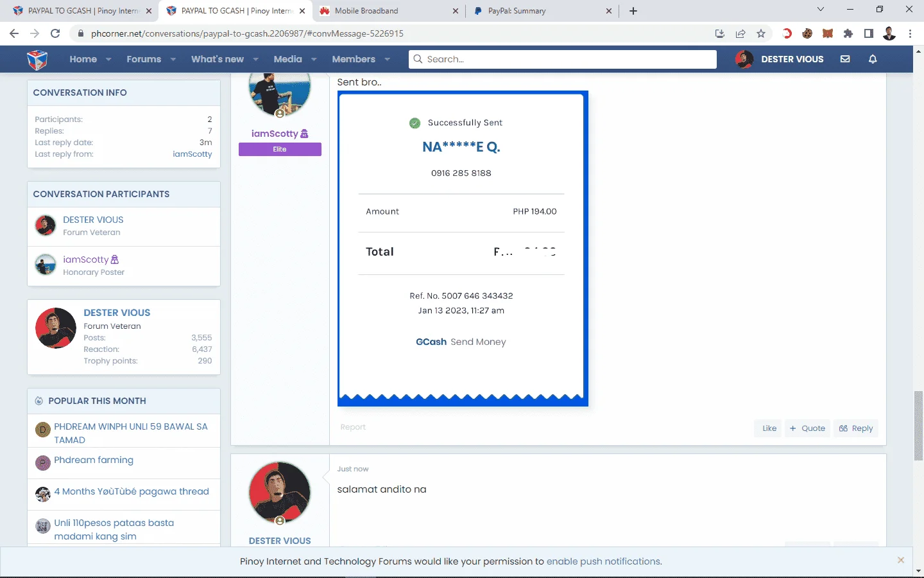Install app icon in address bar
This screenshot has height=578, width=924.
tap(720, 33)
